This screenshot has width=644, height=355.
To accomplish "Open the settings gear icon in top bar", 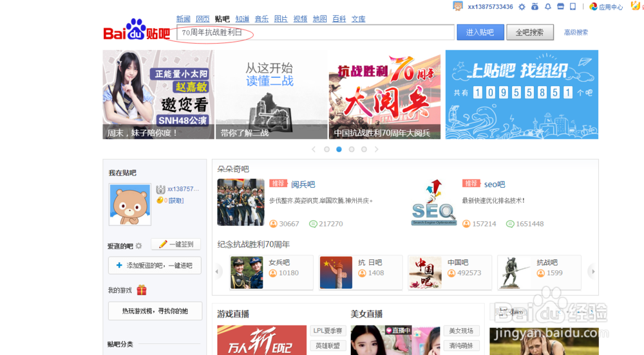I will (522, 6).
